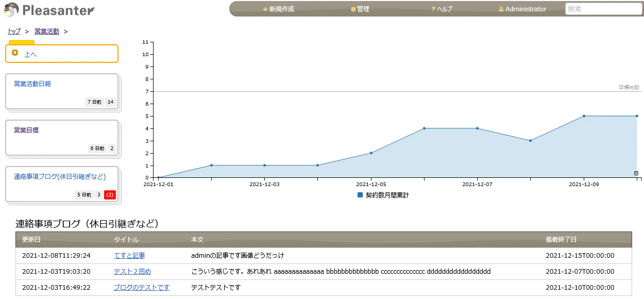
Task: Open the テスト２回め article link
Action: [x=132, y=272]
